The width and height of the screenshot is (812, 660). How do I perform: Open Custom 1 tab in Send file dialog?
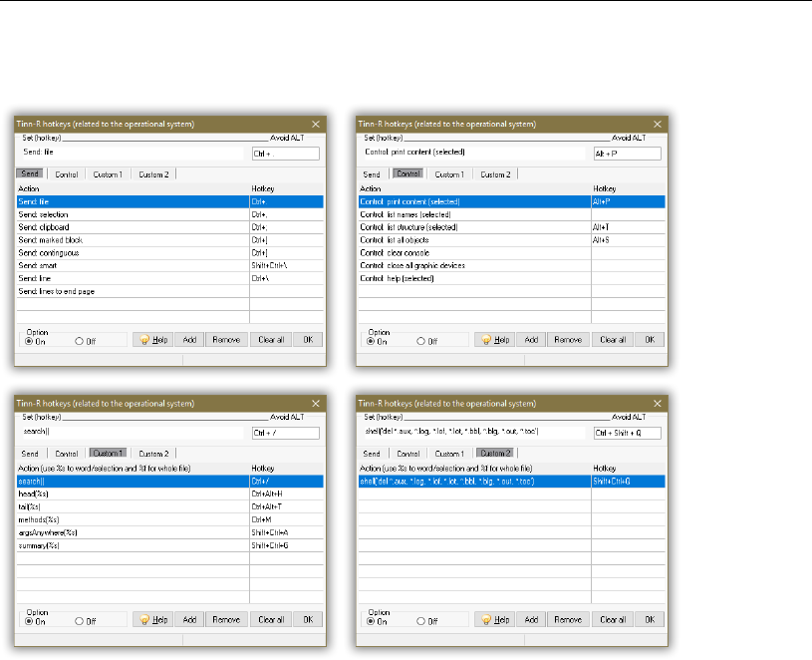tap(108, 174)
